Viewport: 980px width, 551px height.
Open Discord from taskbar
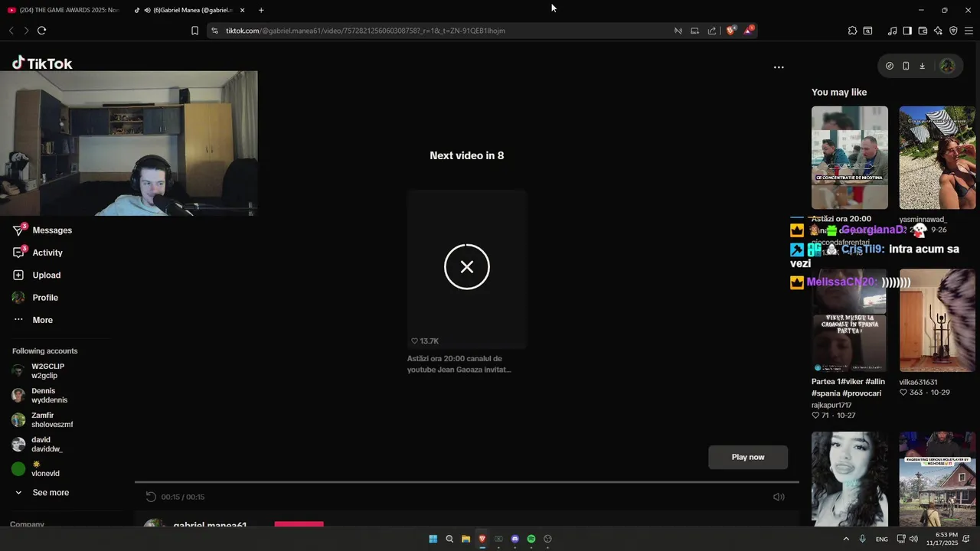coord(515,539)
